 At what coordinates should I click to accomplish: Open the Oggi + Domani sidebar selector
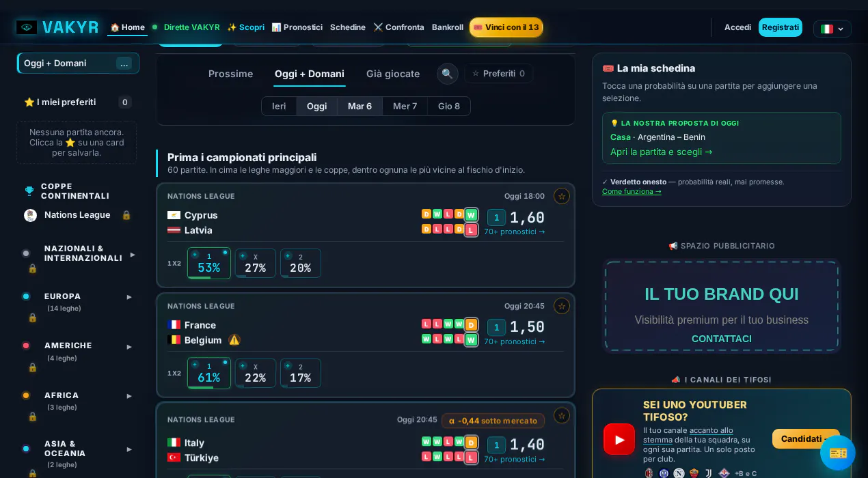pos(78,64)
